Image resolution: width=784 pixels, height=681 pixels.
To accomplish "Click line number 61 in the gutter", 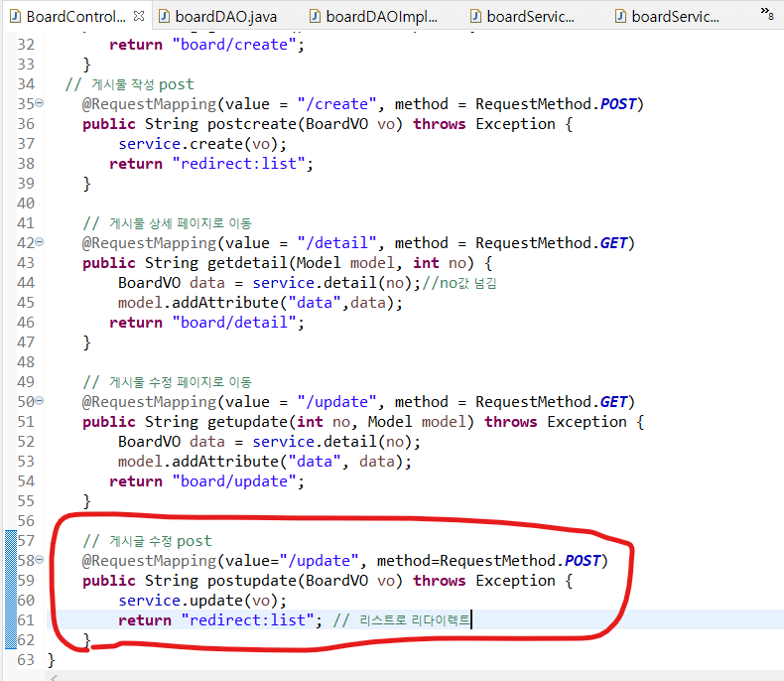I will click(26, 620).
